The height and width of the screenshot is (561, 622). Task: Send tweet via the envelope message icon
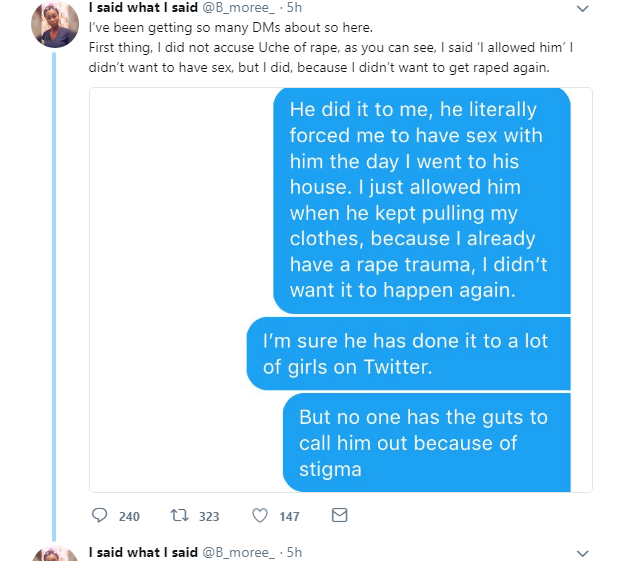pyautogui.click(x=339, y=516)
